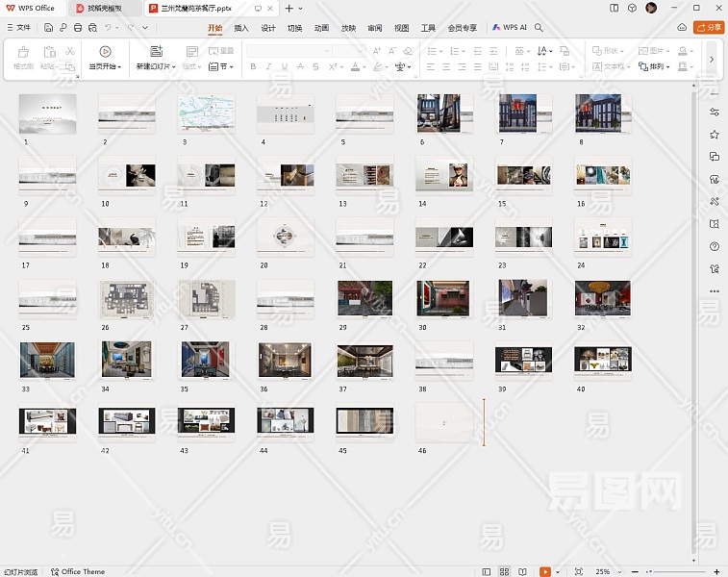Click the print icon in quick access toolbar
728x577 pixels.
[x=78, y=28]
